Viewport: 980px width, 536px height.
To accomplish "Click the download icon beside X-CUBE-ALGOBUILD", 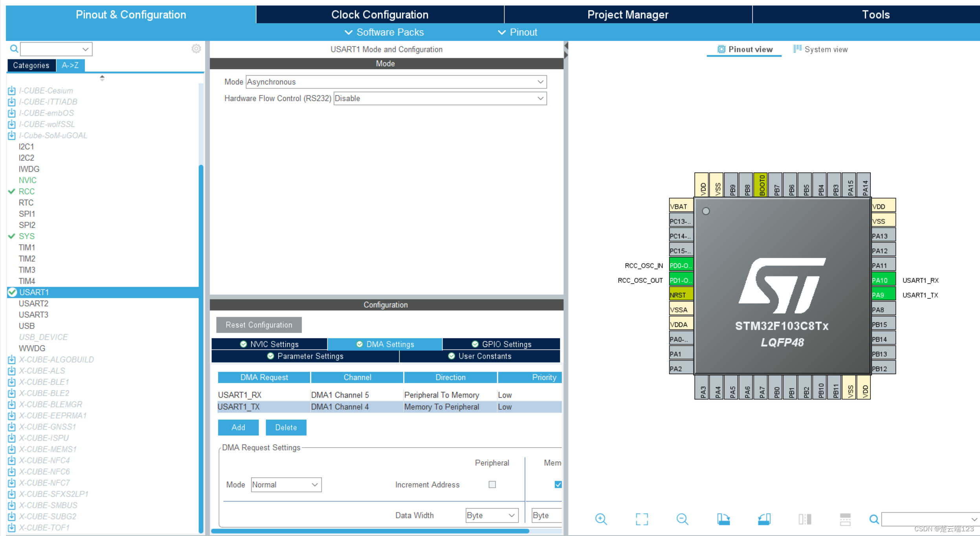I will tap(12, 359).
